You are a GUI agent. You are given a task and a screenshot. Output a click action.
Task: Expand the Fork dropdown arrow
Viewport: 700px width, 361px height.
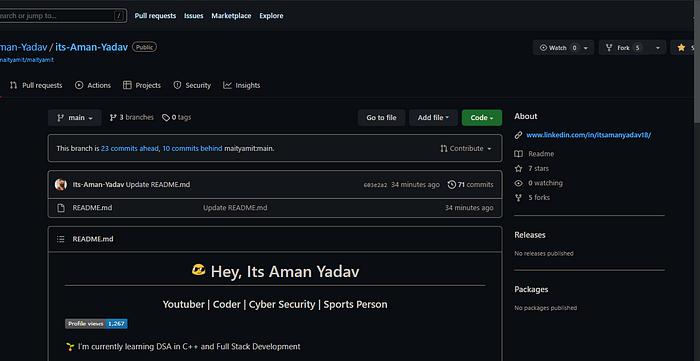pos(658,48)
